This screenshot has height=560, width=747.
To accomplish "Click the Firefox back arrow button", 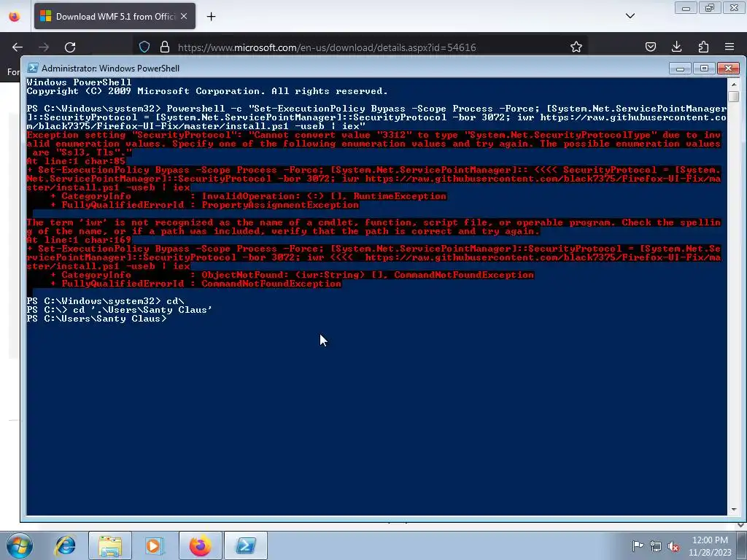I will (18, 47).
